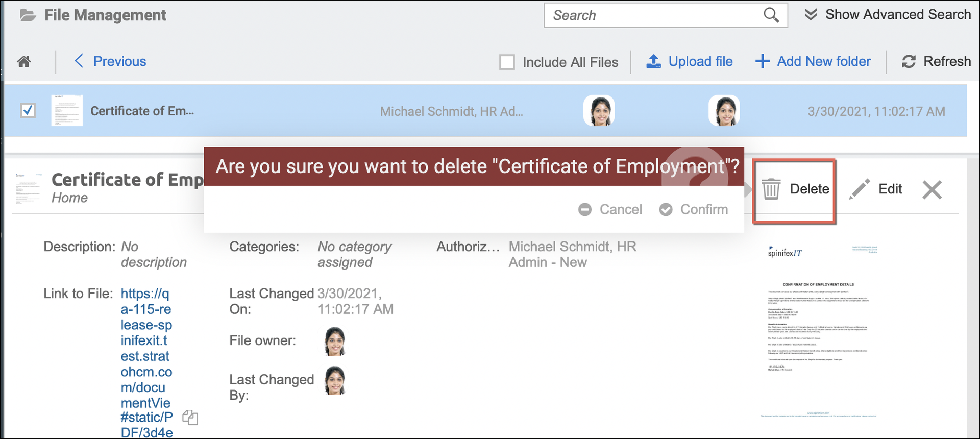Click the Upload file icon
This screenshot has height=439, width=980.
pyautogui.click(x=653, y=62)
